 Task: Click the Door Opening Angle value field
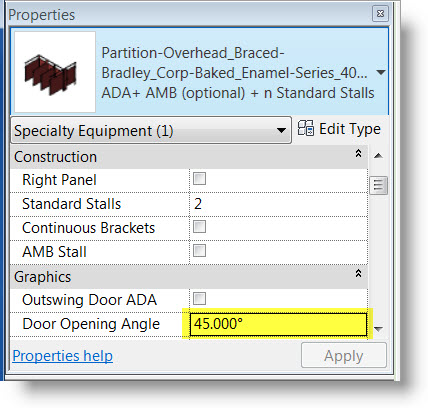(x=278, y=324)
